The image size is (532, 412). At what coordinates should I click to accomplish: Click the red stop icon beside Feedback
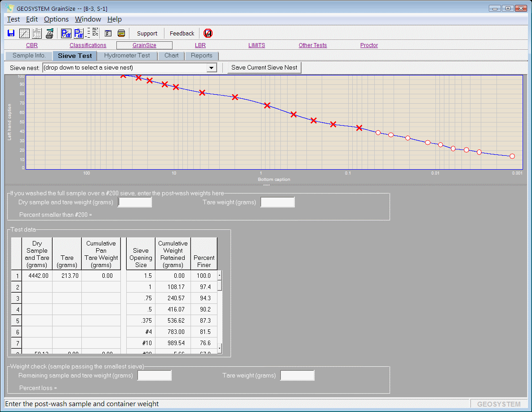(x=208, y=33)
